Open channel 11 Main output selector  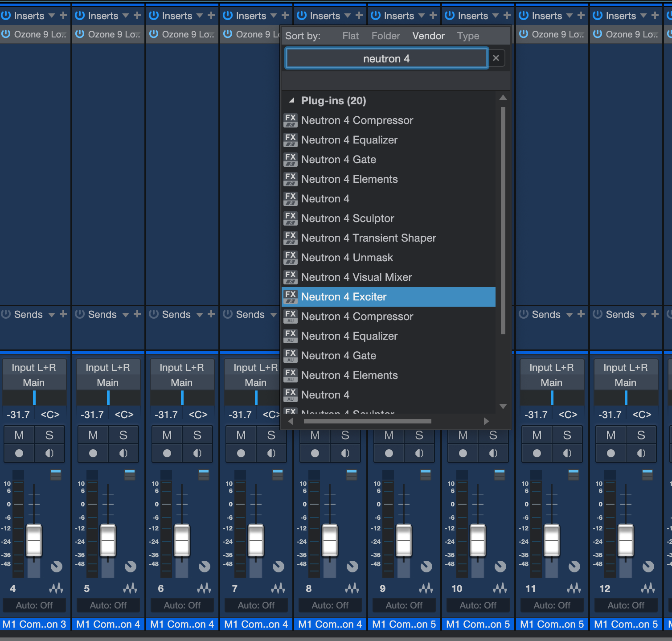pyautogui.click(x=552, y=382)
